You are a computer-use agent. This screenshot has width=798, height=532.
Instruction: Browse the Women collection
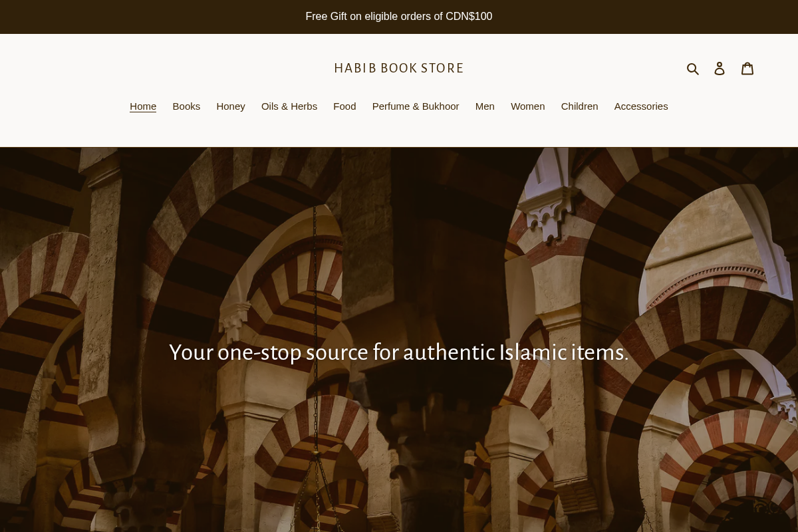pyautogui.click(x=527, y=106)
